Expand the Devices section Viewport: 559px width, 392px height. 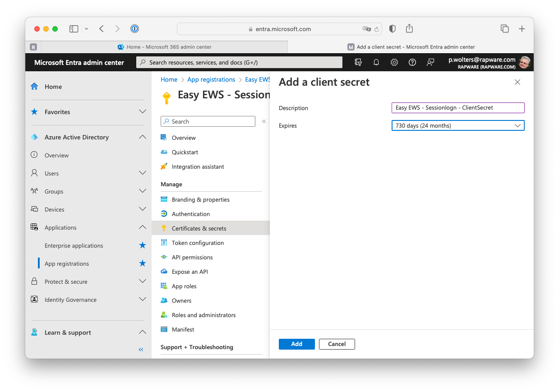(143, 209)
